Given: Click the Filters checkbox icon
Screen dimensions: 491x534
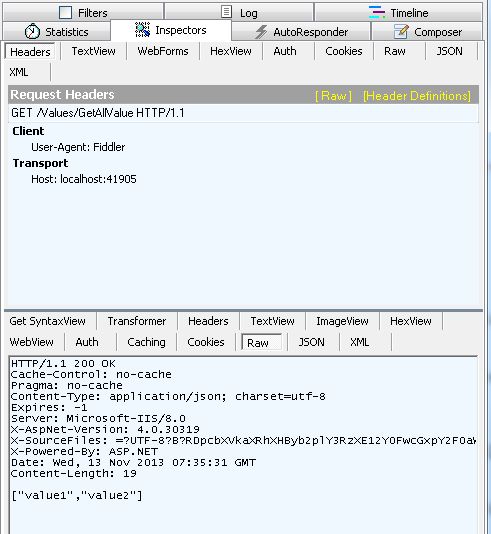Looking at the screenshot, I should [65, 13].
